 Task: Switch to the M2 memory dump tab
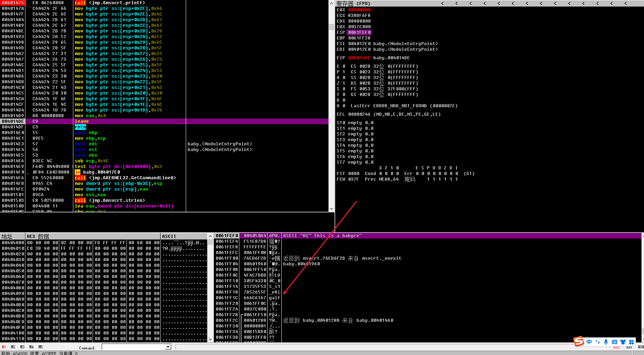(x=13, y=347)
